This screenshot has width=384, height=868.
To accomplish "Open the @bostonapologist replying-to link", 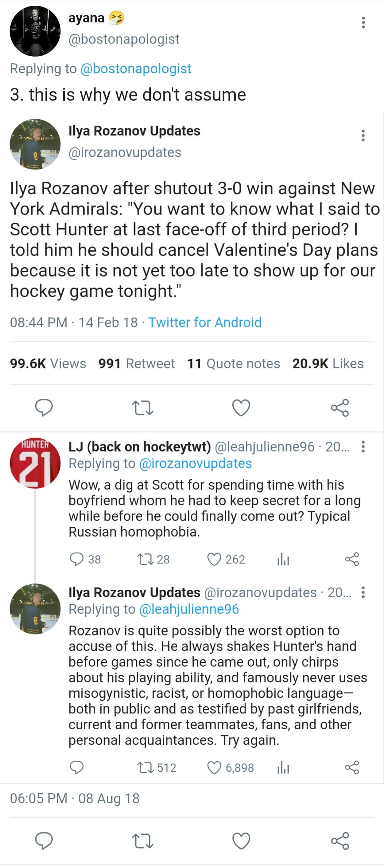I will pos(136,68).
